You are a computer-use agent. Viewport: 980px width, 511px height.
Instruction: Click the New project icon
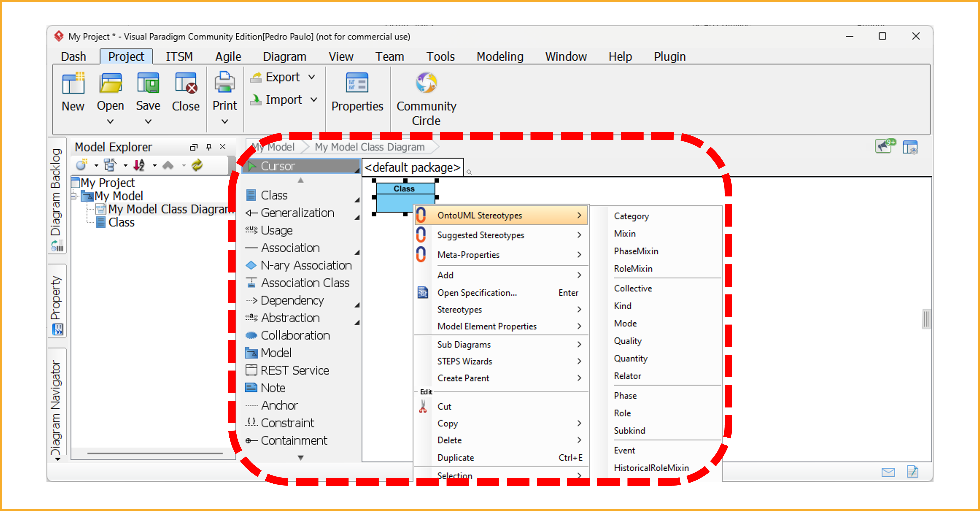click(x=73, y=83)
